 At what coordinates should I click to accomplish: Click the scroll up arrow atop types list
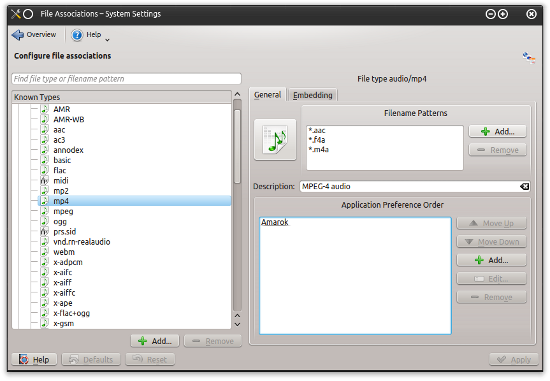click(237, 94)
